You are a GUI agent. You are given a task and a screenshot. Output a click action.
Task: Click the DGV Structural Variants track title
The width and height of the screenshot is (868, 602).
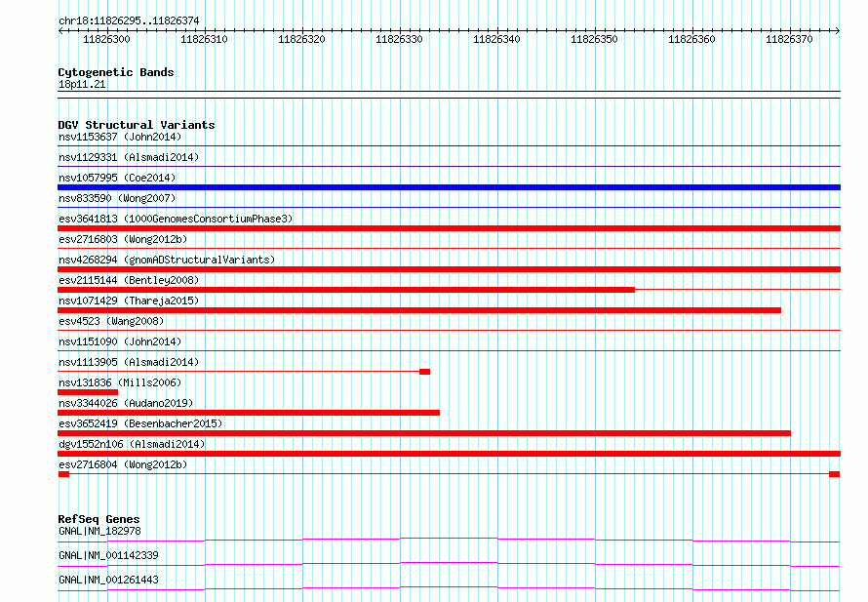point(137,125)
